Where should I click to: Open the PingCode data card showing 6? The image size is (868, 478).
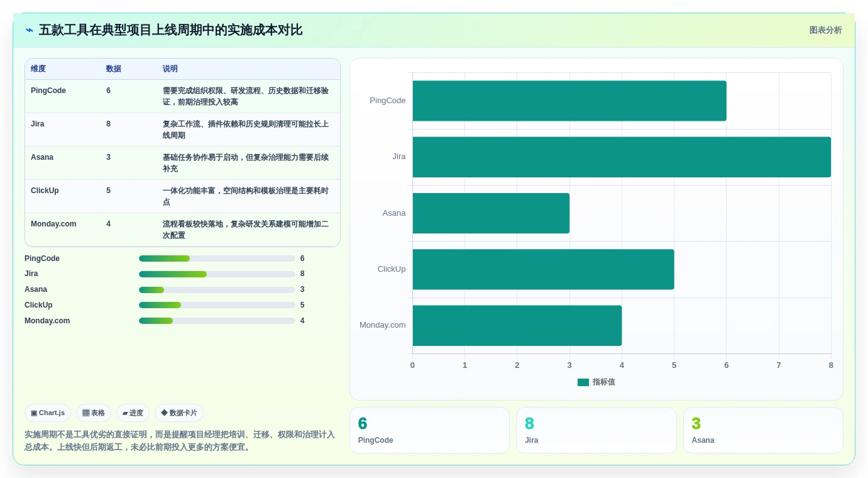pyautogui.click(x=429, y=430)
